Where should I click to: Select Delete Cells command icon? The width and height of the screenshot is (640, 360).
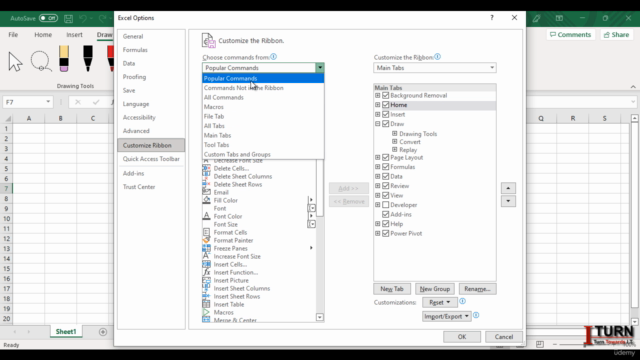coord(207,168)
